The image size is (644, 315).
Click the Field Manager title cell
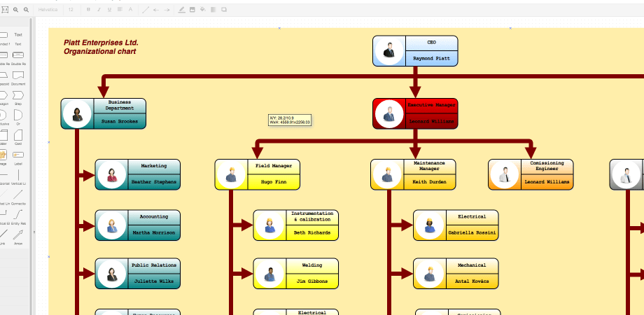coord(274,167)
